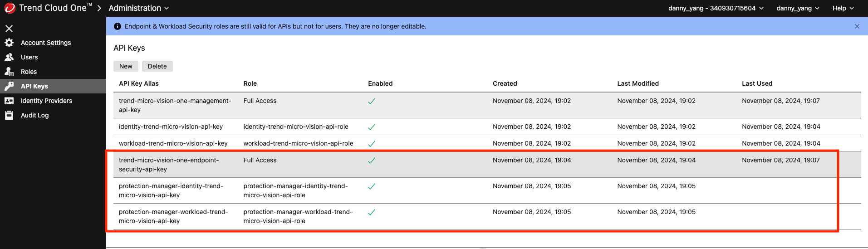The width and height of the screenshot is (868, 249).
Task: Open Identity Providers in sidebar menu
Action: pos(46,101)
